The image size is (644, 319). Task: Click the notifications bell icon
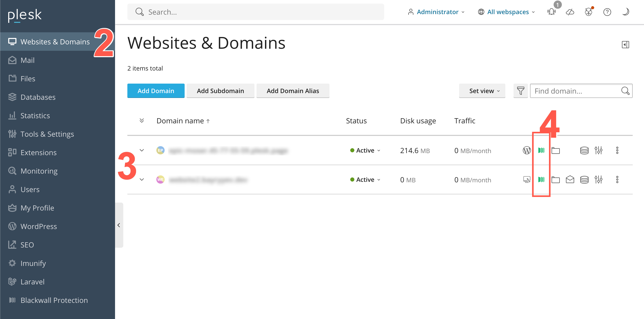click(x=551, y=12)
